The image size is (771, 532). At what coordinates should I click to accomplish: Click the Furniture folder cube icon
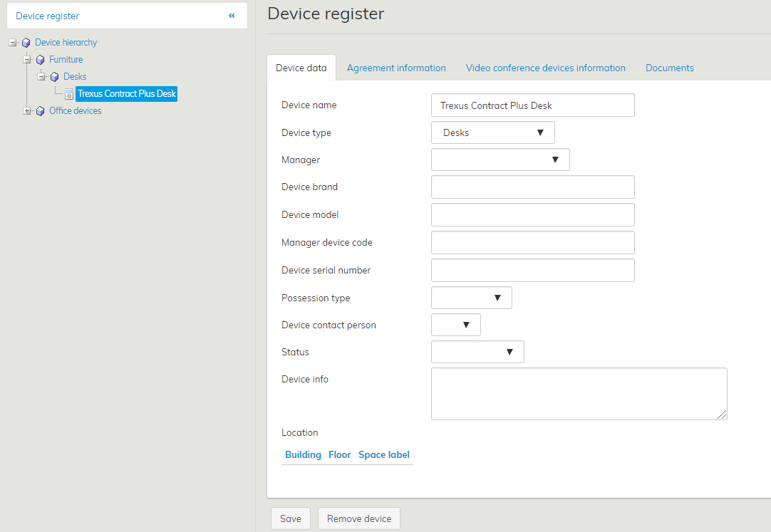pos(41,60)
